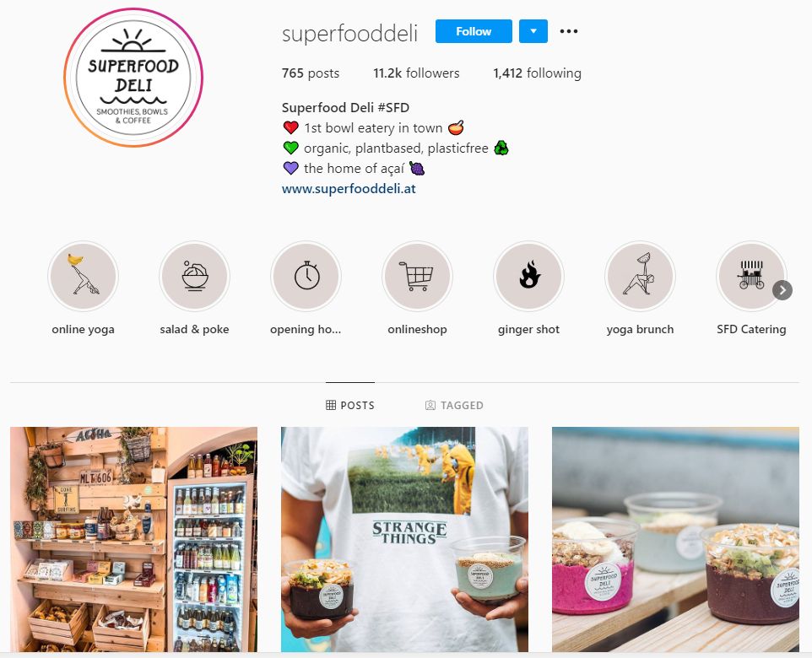The image size is (812, 658).
Task: View the opening hours highlight stopwatch icon
Action: point(306,277)
